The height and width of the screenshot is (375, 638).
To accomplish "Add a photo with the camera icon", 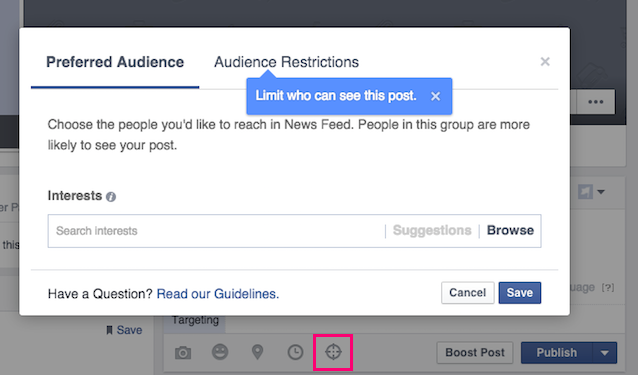I will coord(183,352).
